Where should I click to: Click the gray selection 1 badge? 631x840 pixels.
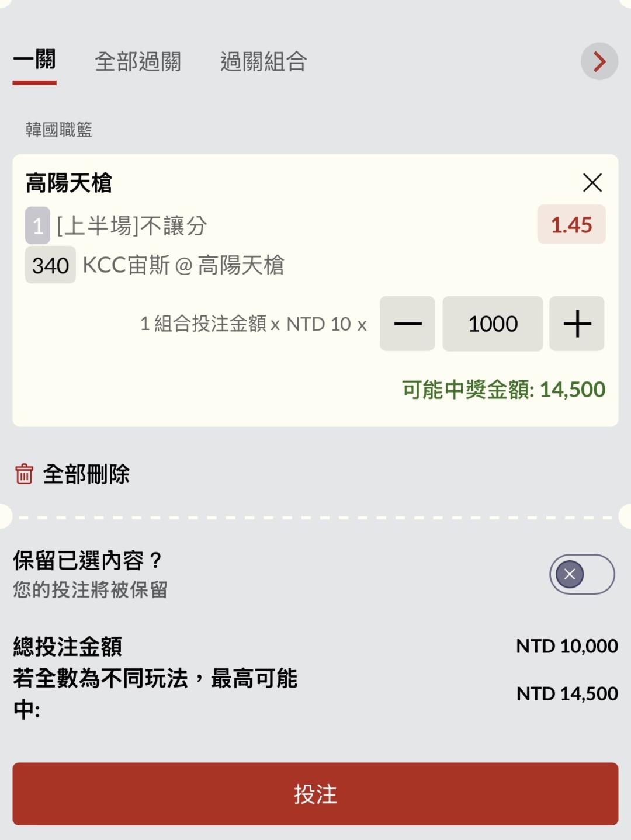pos(37,225)
